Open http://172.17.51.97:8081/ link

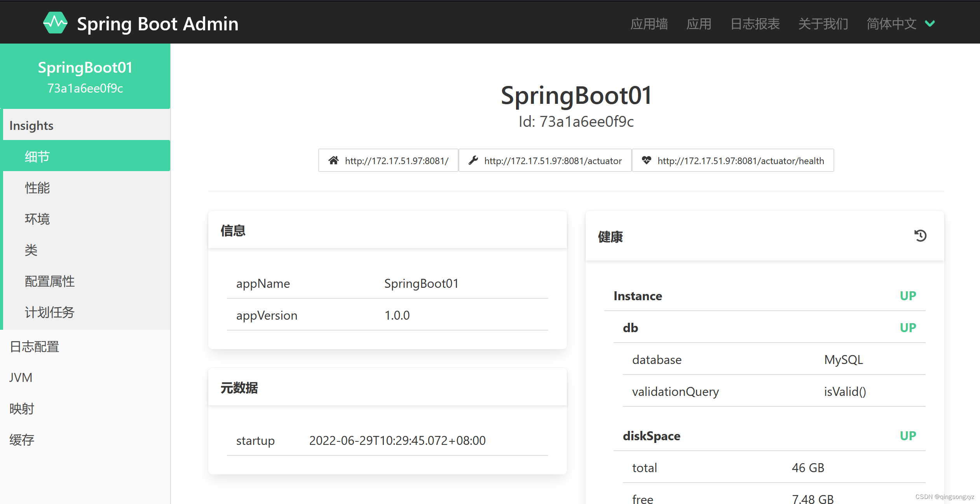(388, 160)
